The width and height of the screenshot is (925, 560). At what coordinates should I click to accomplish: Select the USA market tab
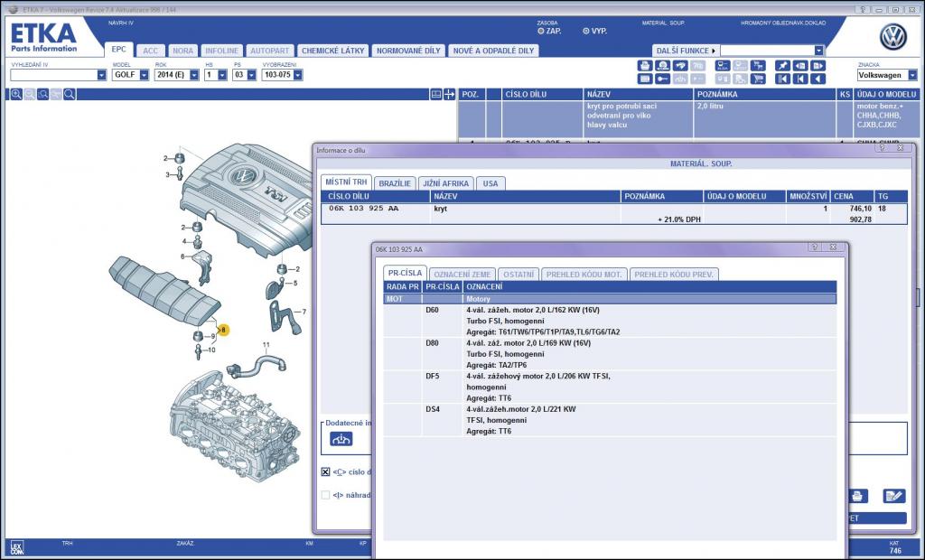[491, 183]
